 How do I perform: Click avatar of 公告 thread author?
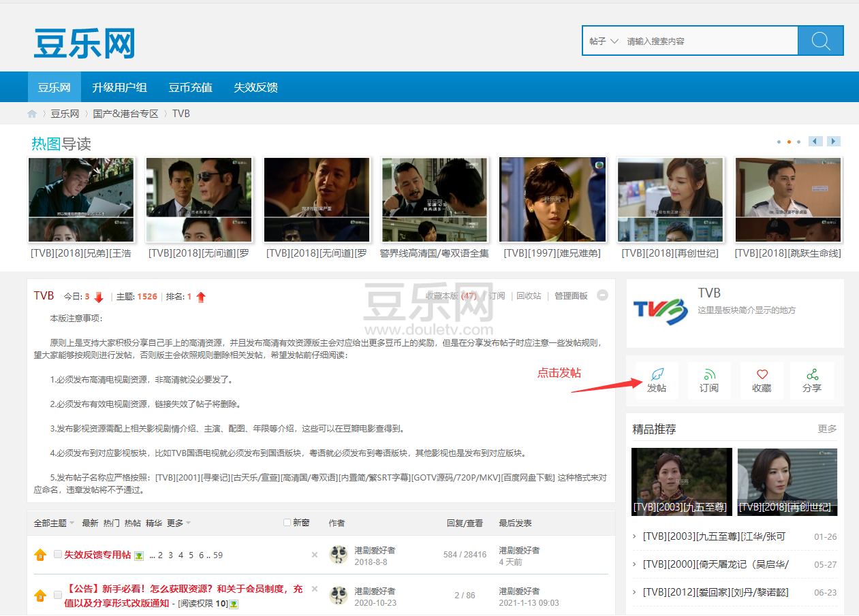coord(339,596)
